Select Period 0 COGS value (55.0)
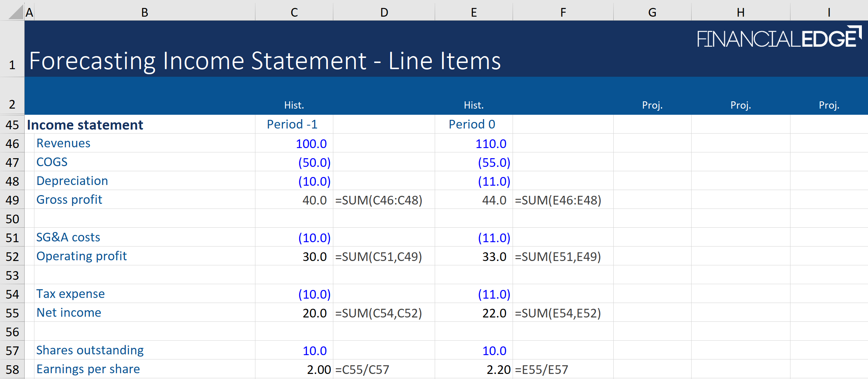868x379 pixels. (493, 163)
